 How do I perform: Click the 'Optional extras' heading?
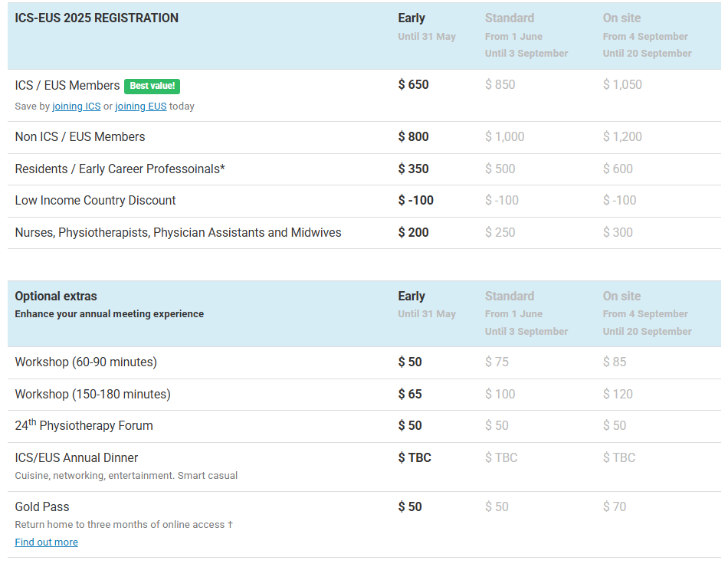pos(56,297)
